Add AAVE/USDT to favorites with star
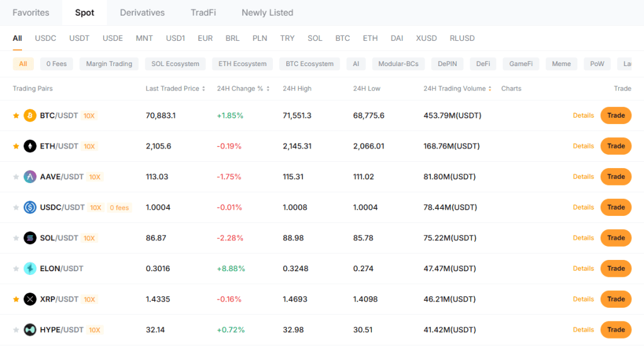Image resolution: width=644 pixels, height=348 pixels. point(16,177)
